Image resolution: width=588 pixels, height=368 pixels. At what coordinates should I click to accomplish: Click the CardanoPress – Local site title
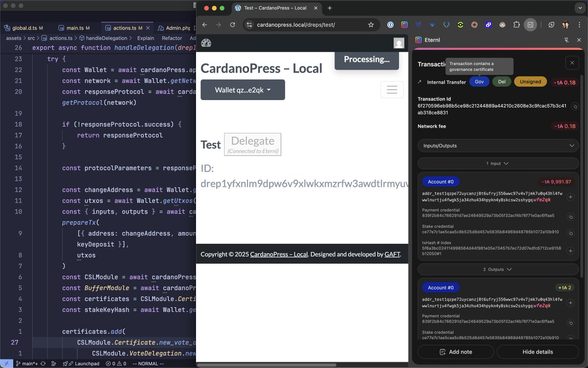(x=262, y=68)
